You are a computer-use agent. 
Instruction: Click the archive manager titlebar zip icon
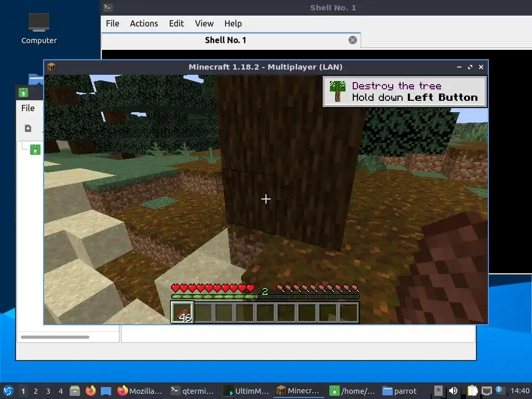tap(23, 92)
